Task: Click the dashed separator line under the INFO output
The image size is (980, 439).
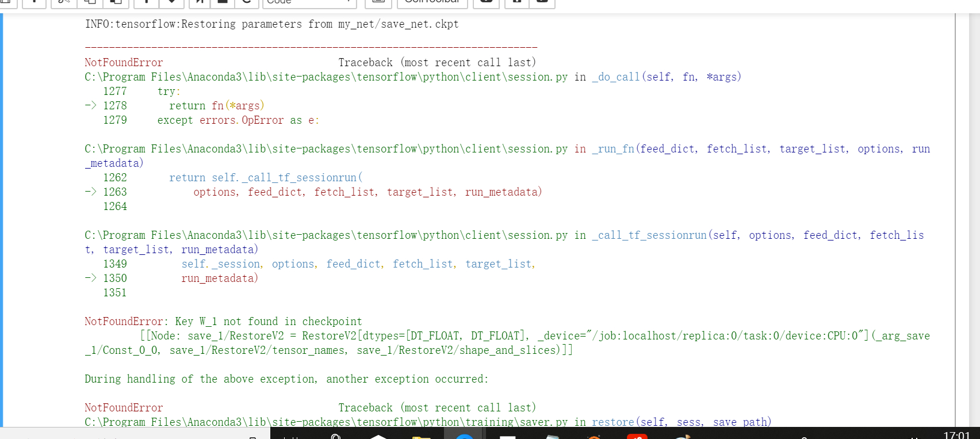Action: click(311, 47)
